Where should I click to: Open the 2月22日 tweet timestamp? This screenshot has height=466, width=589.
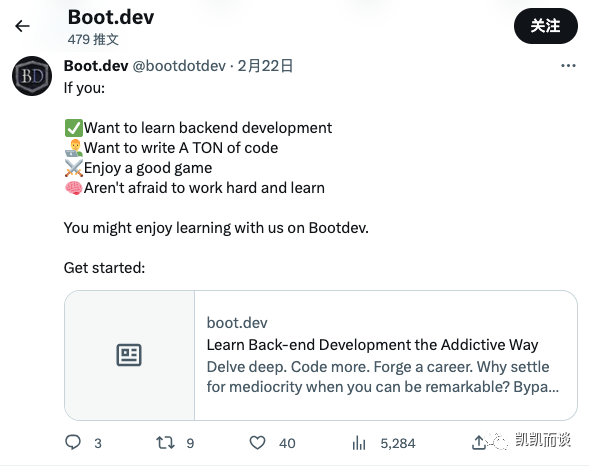[265, 66]
